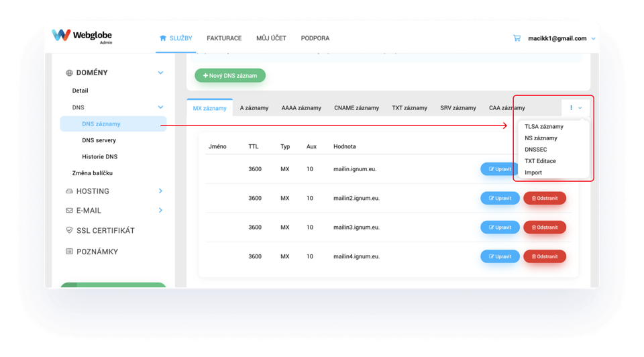Remove the mailin4.ignum.eu. record with Odstranit

545,256
